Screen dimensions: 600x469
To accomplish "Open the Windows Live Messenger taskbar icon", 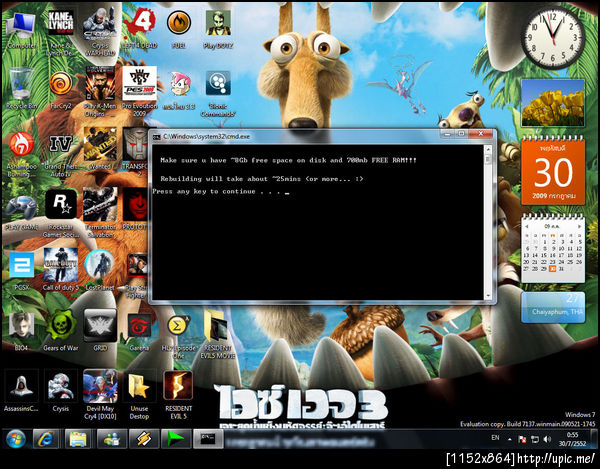I will point(111,439).
